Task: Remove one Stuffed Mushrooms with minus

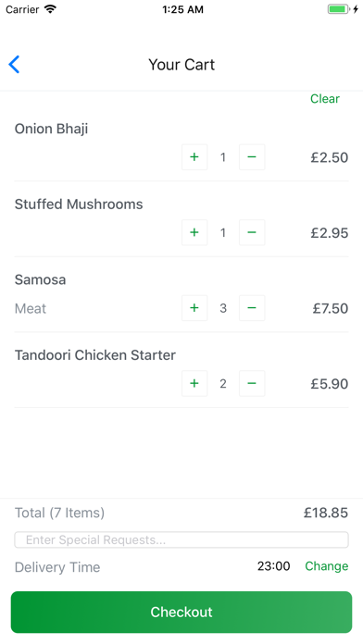Action: (252, 232)
